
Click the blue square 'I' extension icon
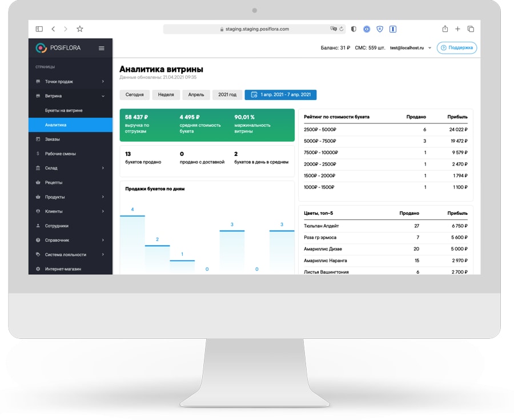click(x=393, y=29)
